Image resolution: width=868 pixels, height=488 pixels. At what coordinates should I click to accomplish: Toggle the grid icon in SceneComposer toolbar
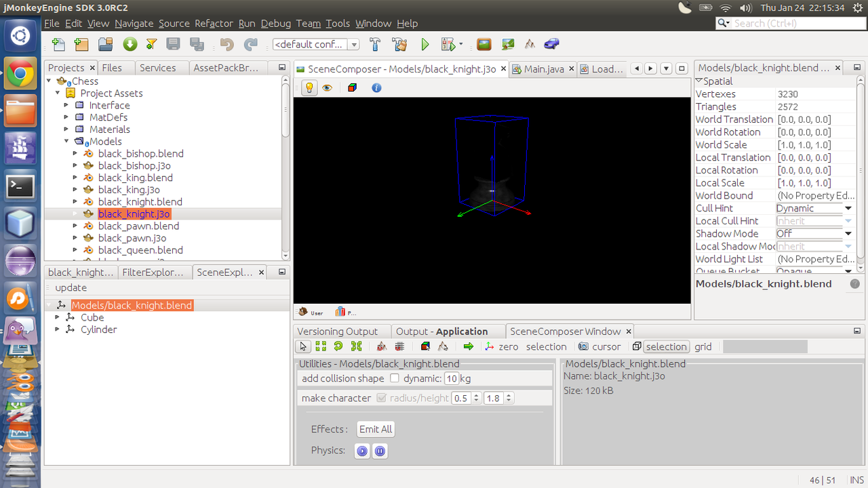[x=399, y=346]
